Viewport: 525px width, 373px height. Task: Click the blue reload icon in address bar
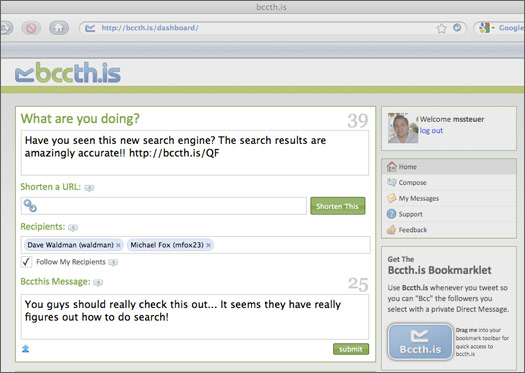click(x=457, y=27)
